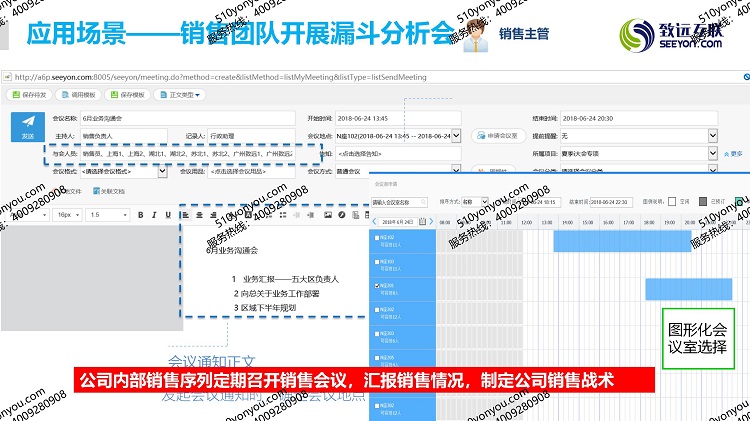Tick the first meeting room checkbox
The width and height of the screenshot is (750, 421).
coord(376,238)
